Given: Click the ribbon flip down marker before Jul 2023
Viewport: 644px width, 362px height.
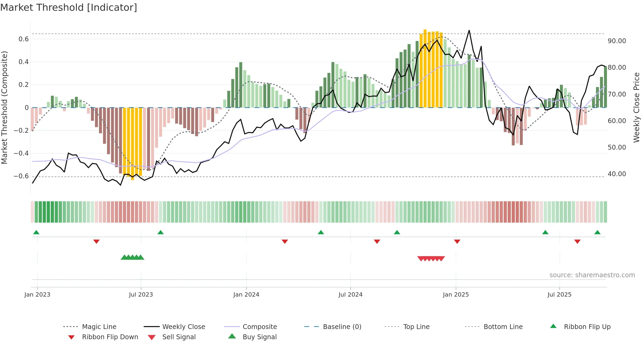Looking at the screenshot, I should click(96, 242).
